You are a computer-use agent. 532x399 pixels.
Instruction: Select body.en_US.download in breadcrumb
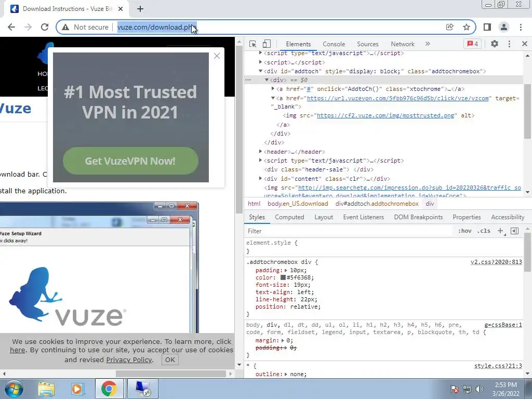click(298, 204)
